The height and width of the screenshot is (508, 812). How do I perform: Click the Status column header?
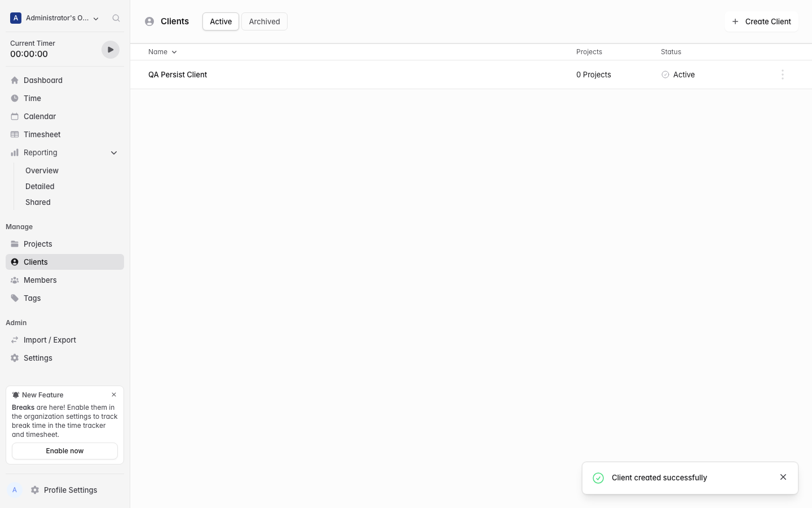click(671, 52)
